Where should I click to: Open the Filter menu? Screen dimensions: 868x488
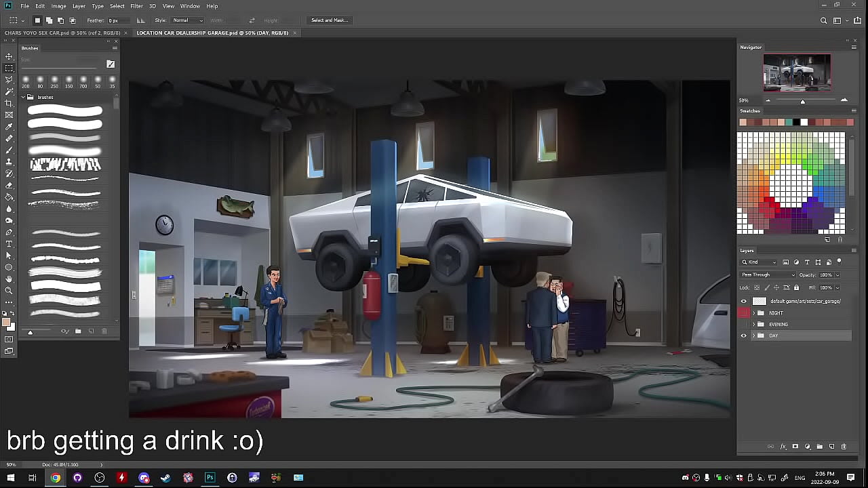pyautogui.click(x=136, y=6)
